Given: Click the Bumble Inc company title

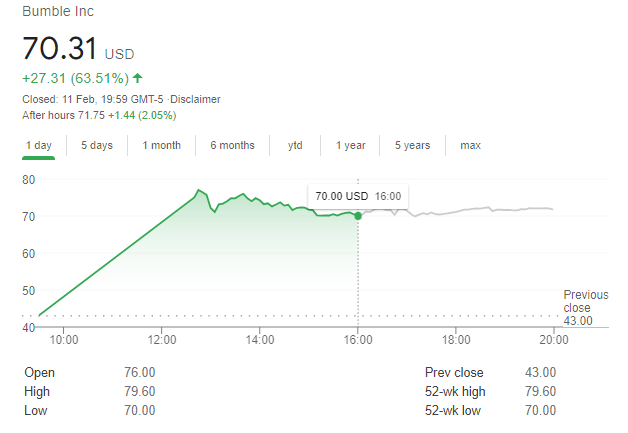Looking at the screenshot, I should pyautogui.click(x=56, y=12).
